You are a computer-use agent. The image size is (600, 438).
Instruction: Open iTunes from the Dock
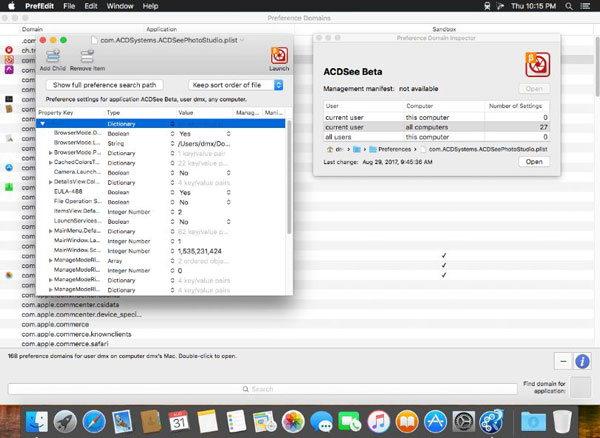click(x=381, y=420)
